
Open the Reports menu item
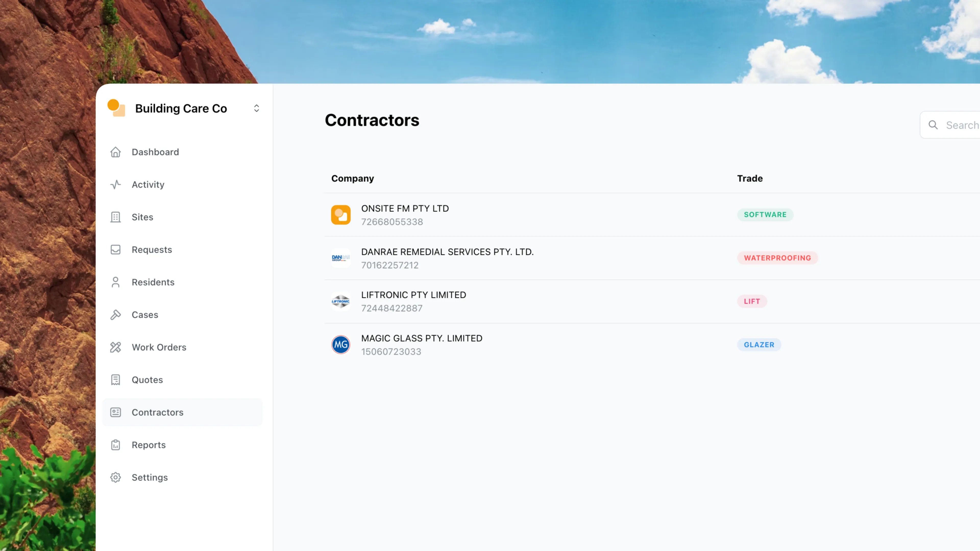[x=148, y=445]
